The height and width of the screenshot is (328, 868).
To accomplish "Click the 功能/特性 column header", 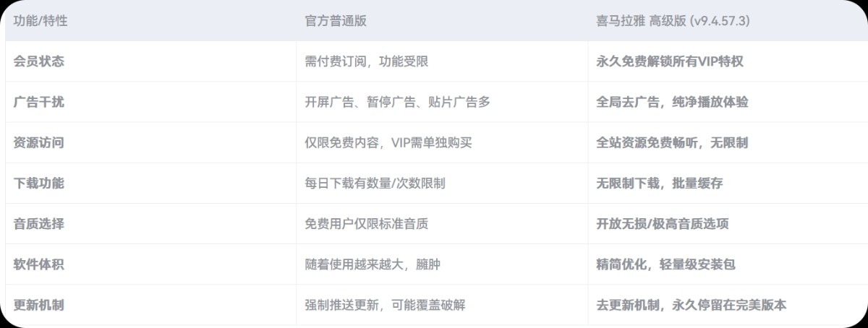I will [x=41, y=22].
